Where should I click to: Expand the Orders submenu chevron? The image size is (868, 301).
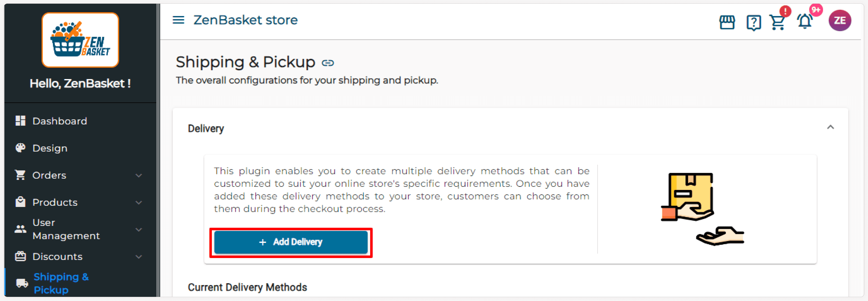point(139,175)
